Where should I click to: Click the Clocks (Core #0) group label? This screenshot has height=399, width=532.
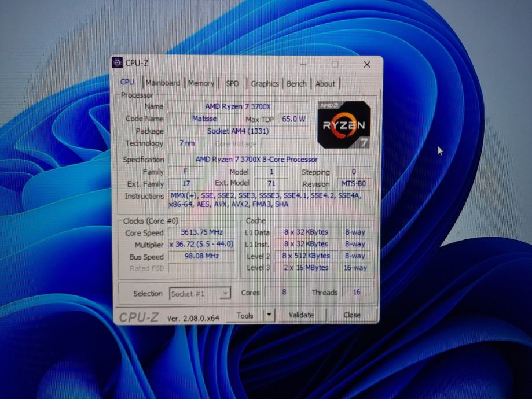point(151,221)
